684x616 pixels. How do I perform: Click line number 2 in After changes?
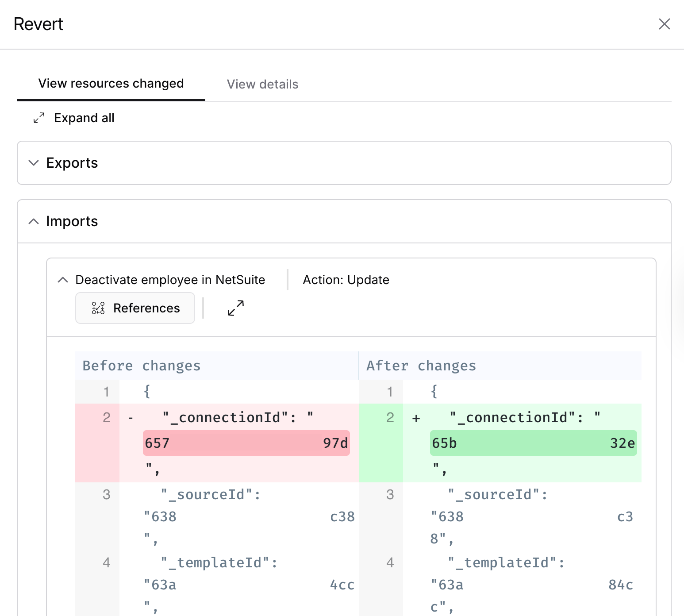tap(390, 417)
